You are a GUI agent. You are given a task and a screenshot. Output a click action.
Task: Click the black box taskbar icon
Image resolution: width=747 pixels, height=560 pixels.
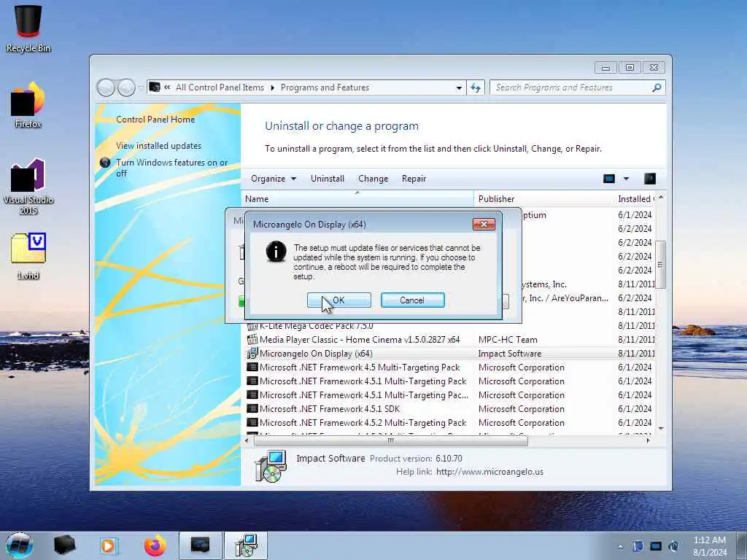click(x=64, y=545)
